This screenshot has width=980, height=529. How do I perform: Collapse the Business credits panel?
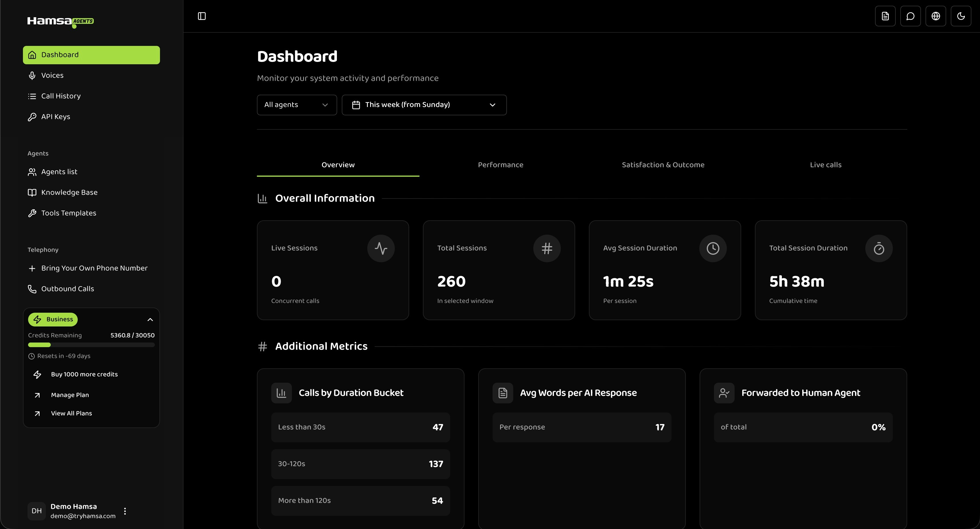pyautogui.click(x=150, y=319)
